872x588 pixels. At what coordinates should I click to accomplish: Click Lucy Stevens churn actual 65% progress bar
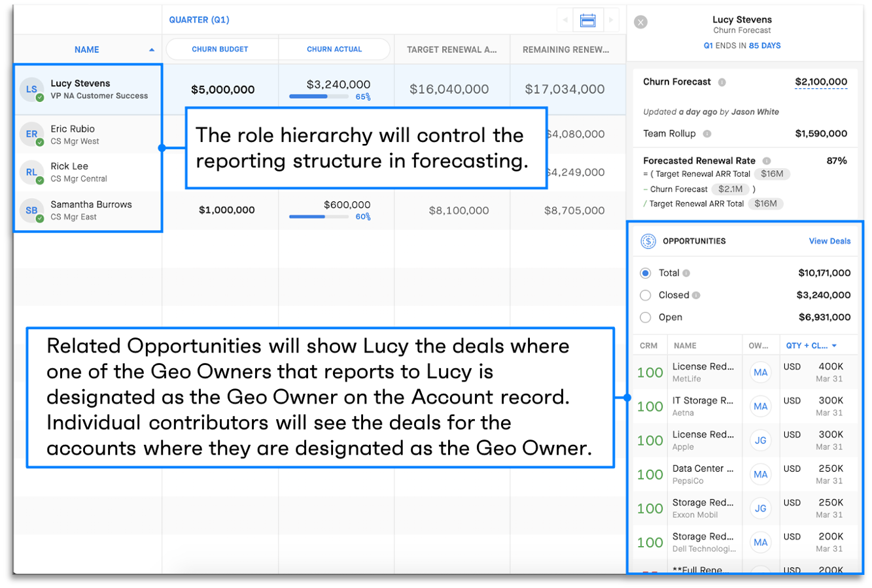(319, 97)
